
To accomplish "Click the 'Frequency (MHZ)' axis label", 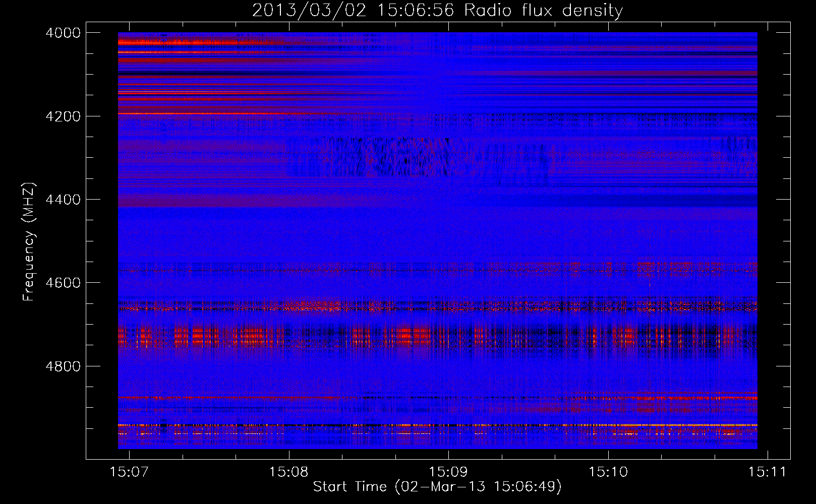I will pyautogui.click(x=29, y=242).
